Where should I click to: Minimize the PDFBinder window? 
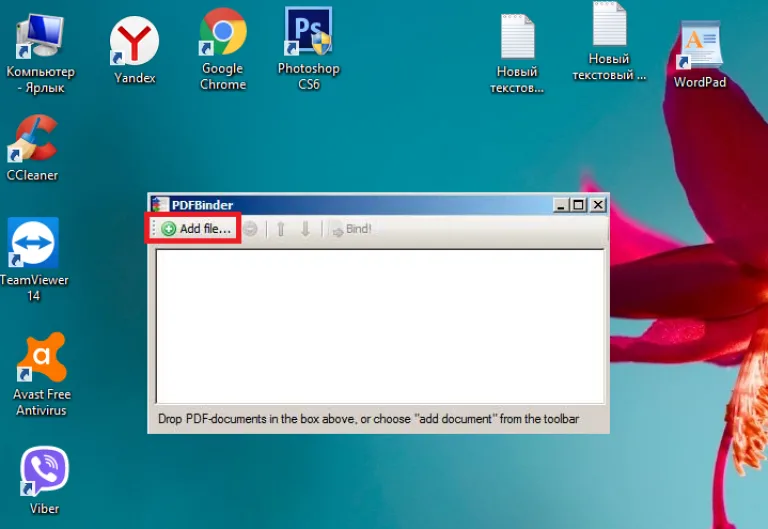[x=561, y=205]
